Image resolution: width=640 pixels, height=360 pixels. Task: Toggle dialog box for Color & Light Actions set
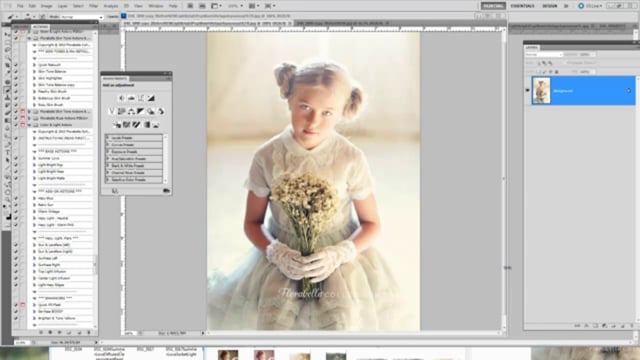(x=23, y=124)
